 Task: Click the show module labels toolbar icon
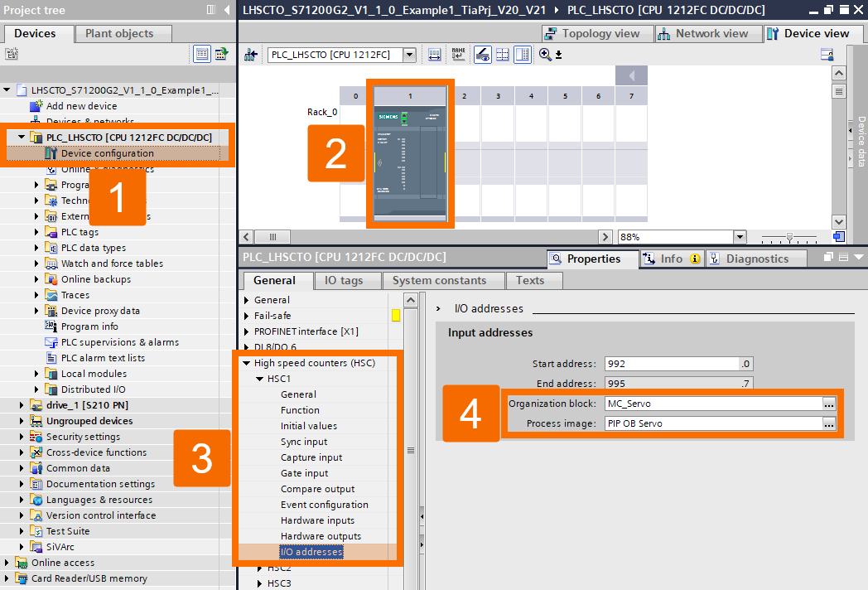pos(435,55)
